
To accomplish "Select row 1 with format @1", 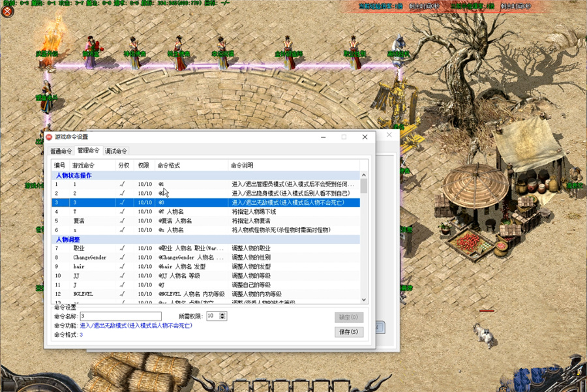I will [x=205, y=184].
